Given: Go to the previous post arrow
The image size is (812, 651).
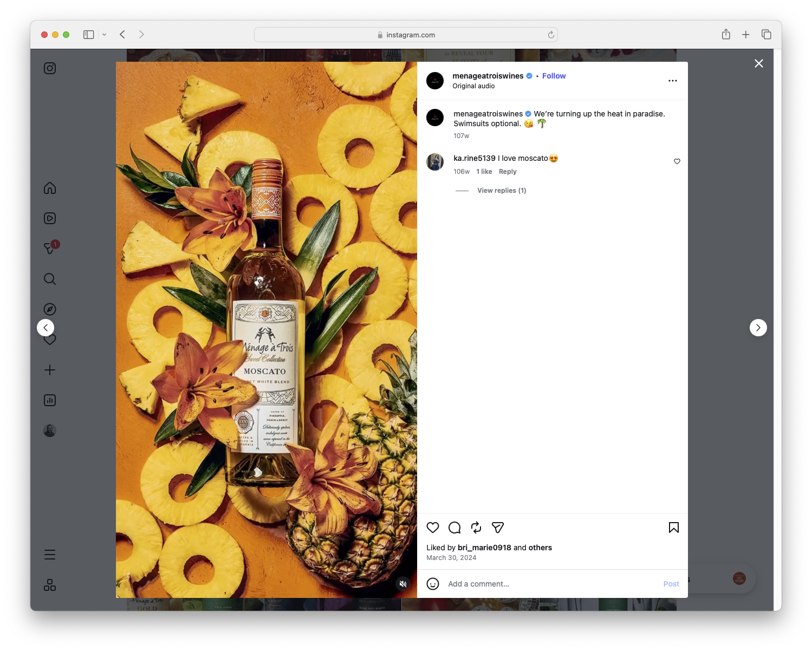Looking at the screenshot, I should 46,328.
